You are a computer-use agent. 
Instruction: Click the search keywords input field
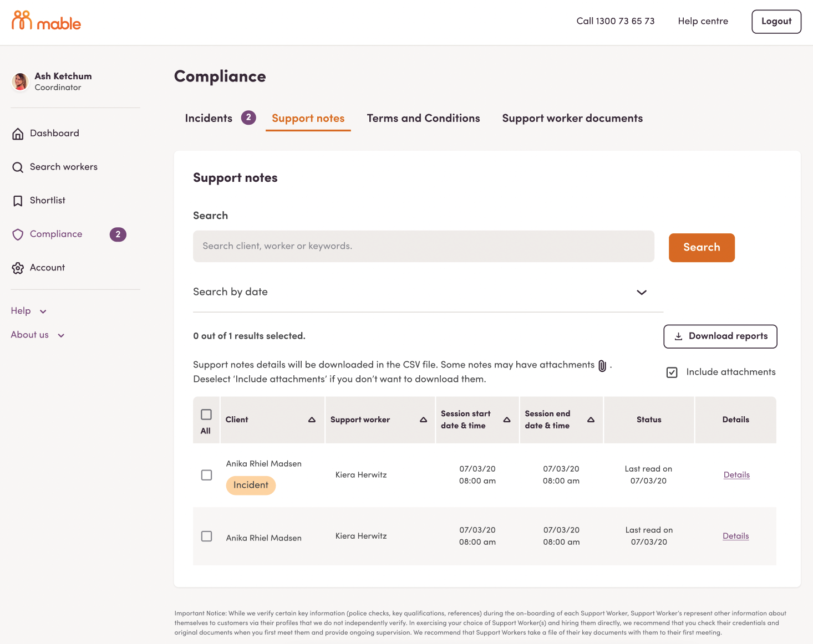423,246
